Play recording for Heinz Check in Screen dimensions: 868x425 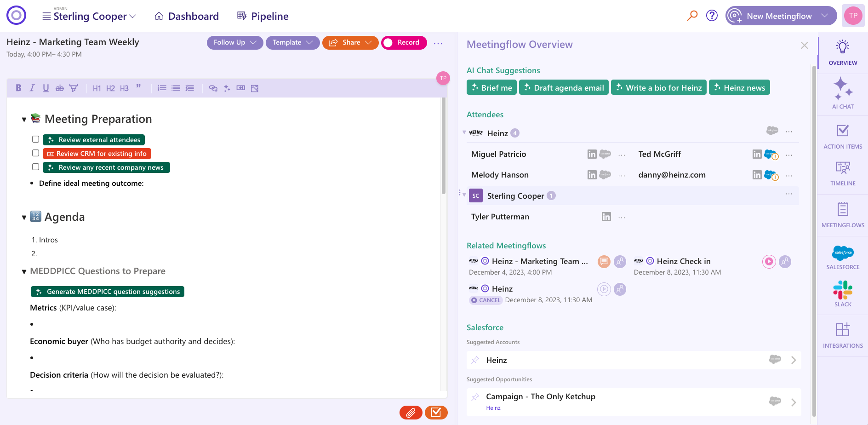769,262
